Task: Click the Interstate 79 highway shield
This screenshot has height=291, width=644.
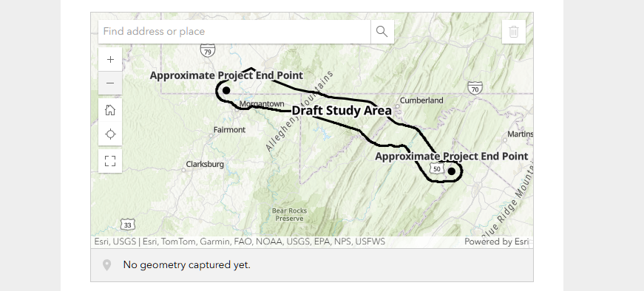Action: tap(208, 51)
